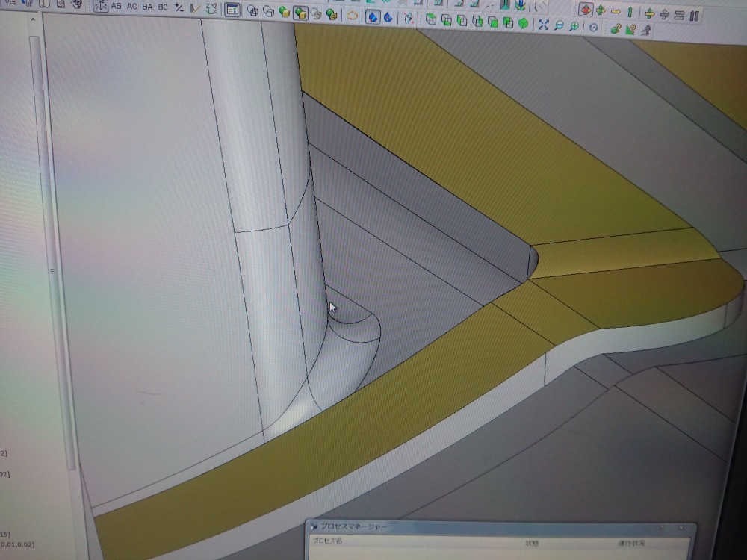The image size is (747, 560).
Task: Select the fifth green cube view icon
Action: point(492,22)
